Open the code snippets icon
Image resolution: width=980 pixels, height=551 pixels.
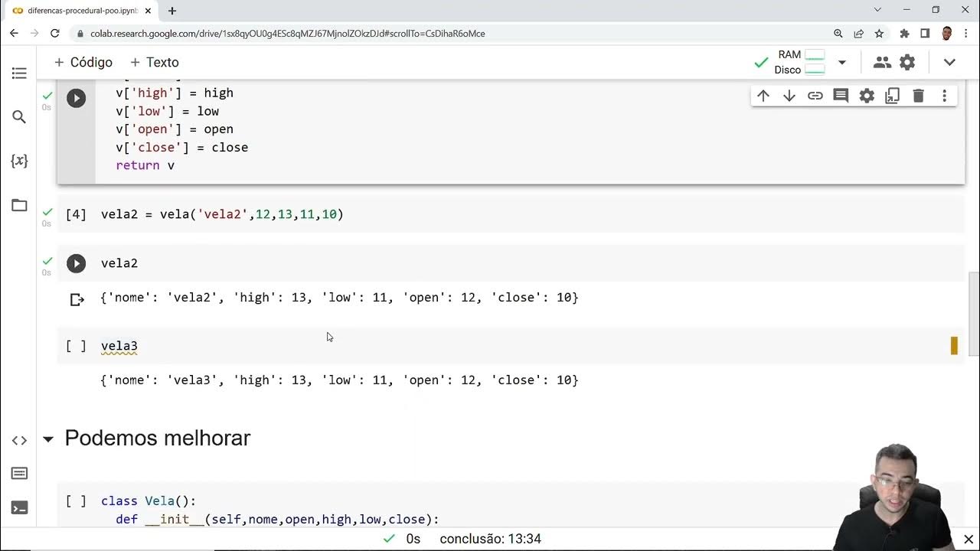click(x=19, y=440)
